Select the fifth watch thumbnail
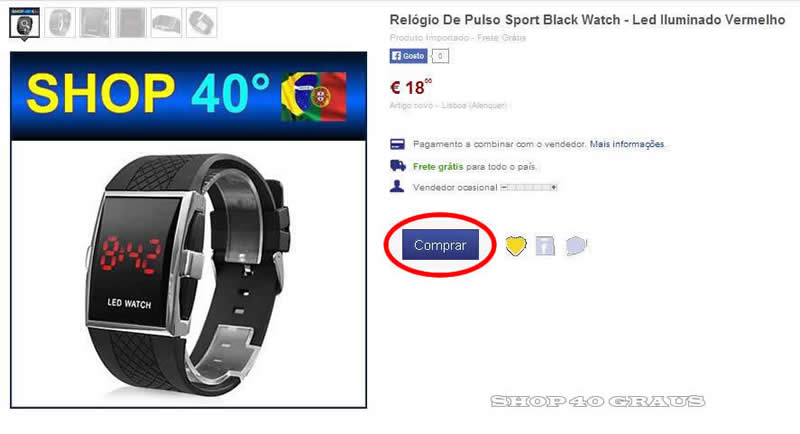 [166, 22]
